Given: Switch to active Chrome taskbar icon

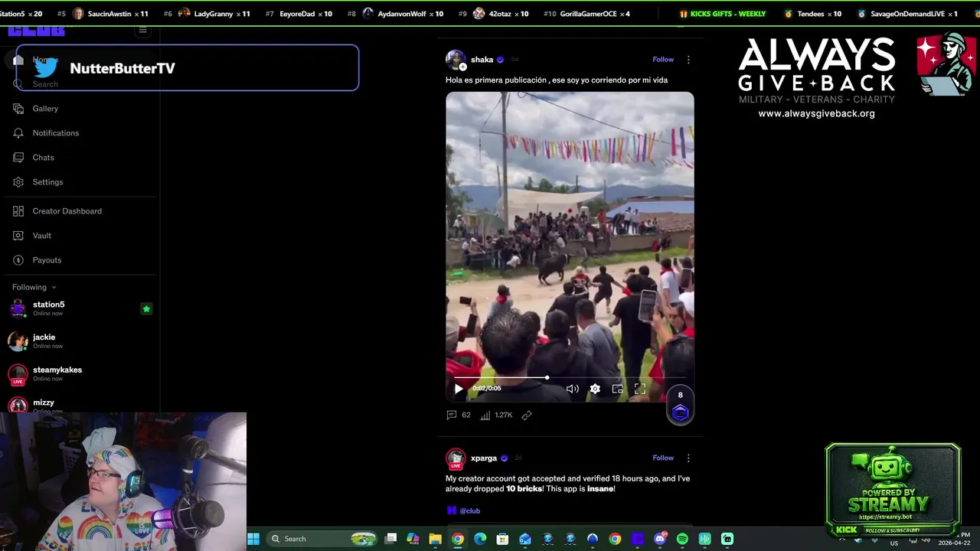Looking at the screenshot, I should (x=457, y=539).
